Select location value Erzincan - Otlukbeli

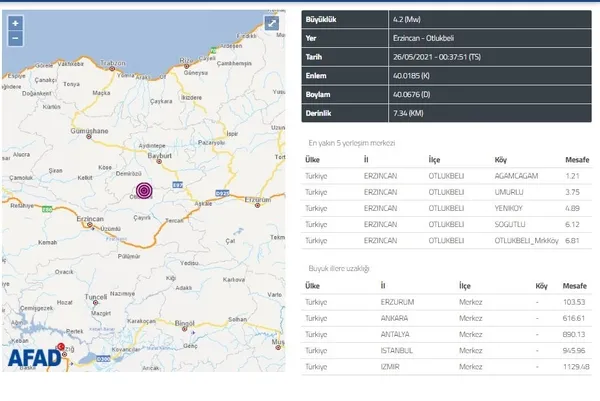pyautogui.click(x=423, y=38)
